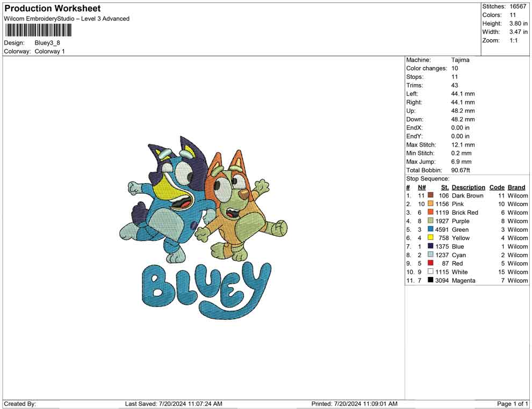
Task: Click the Production Worksheet title
Action: [53, 9]
